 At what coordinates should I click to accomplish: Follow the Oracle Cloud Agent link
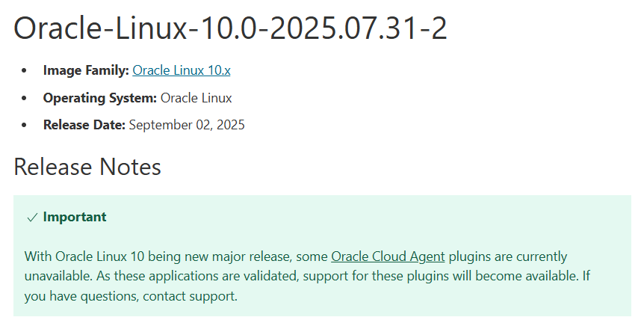pyautogui.click(x=388, y=256)
